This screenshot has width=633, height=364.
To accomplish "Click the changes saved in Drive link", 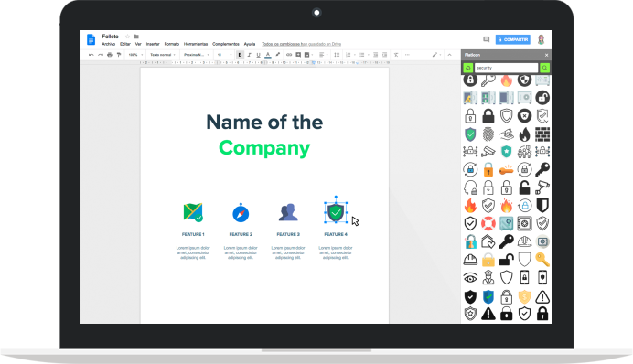I will pyautogui.click(x=301, y=44).
